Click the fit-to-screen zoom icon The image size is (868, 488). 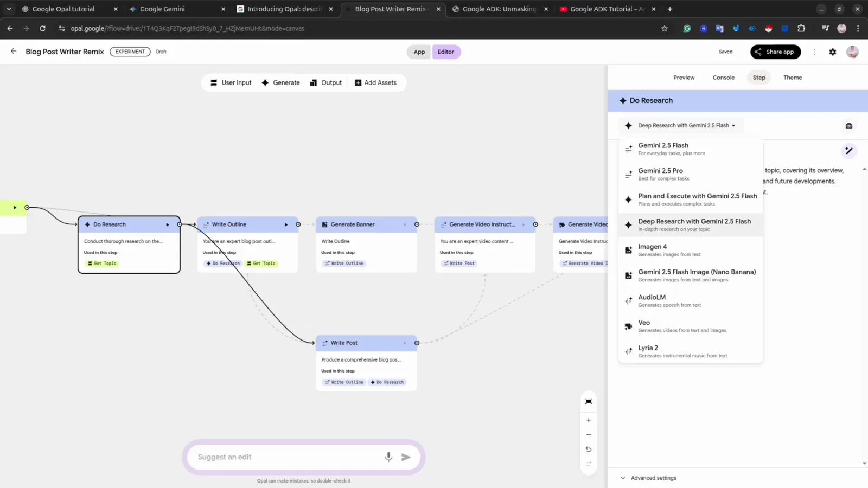click(589, 401)
